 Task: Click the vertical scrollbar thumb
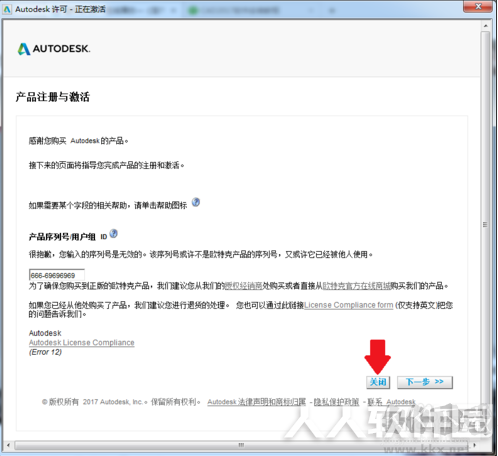[x=486, y=225]
